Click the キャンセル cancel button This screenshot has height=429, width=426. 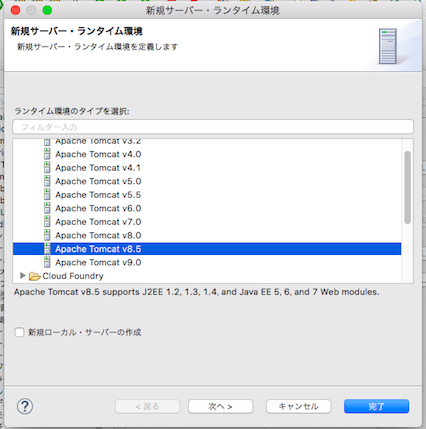(x=298, y=406)
